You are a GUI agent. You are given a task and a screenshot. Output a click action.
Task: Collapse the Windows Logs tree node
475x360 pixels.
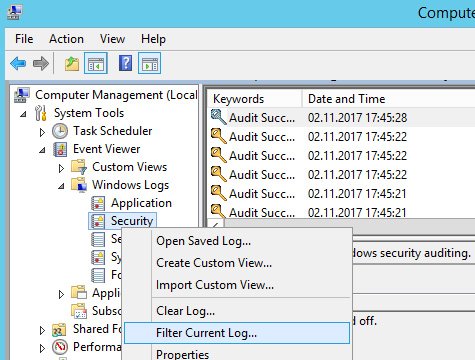61,186
